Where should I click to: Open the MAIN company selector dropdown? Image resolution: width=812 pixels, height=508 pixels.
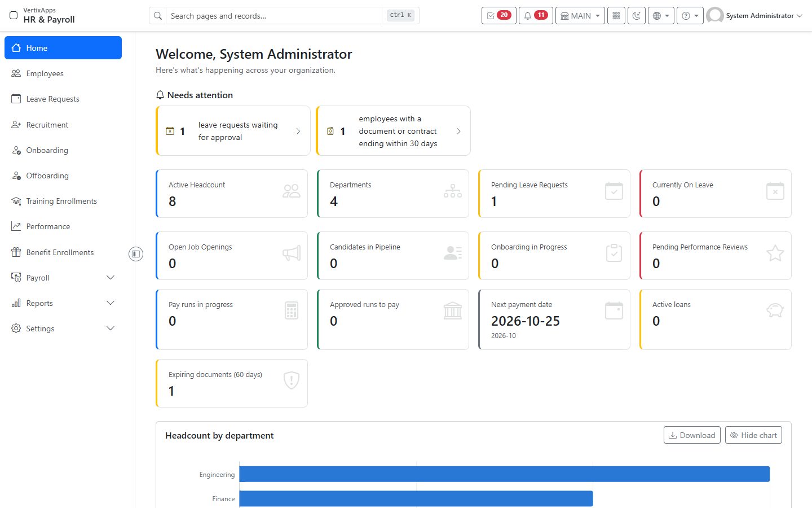[580, 16]
